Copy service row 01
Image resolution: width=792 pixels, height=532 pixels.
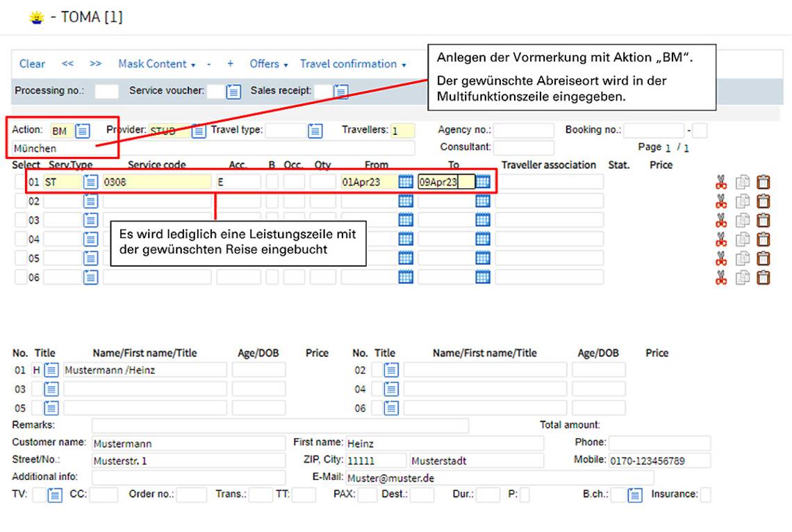(743, 182)
